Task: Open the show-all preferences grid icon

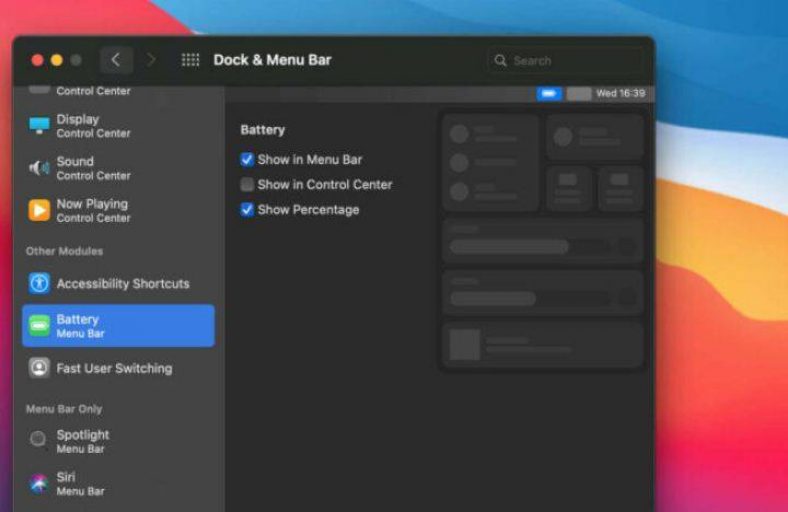Action: coord(190,60)
